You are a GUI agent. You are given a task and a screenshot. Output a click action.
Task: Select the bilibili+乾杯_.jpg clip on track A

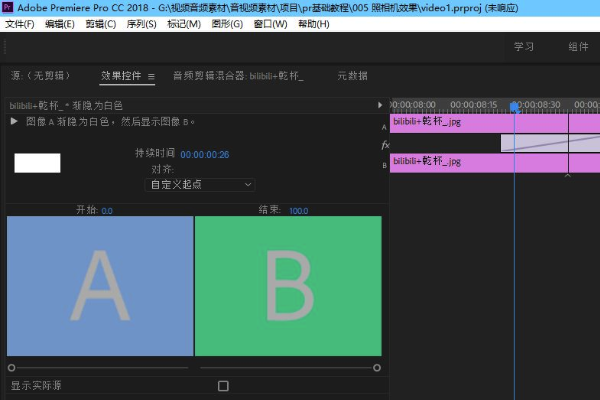click(495, 123)
